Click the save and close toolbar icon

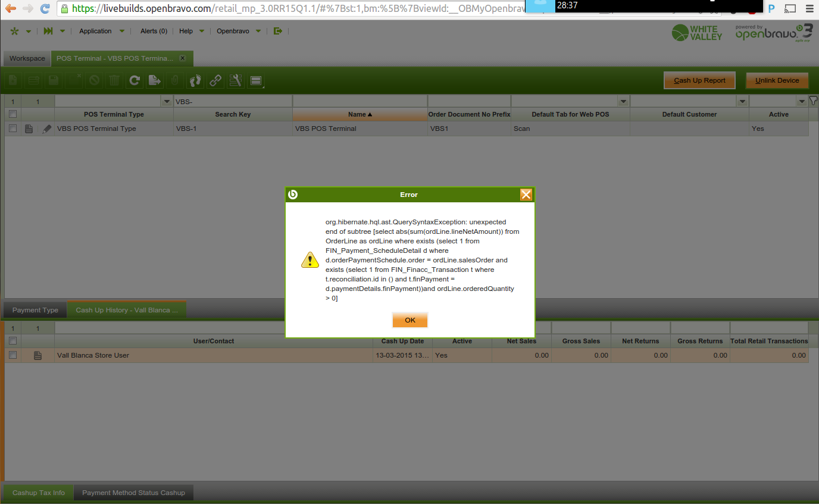(x=74, y=80)
